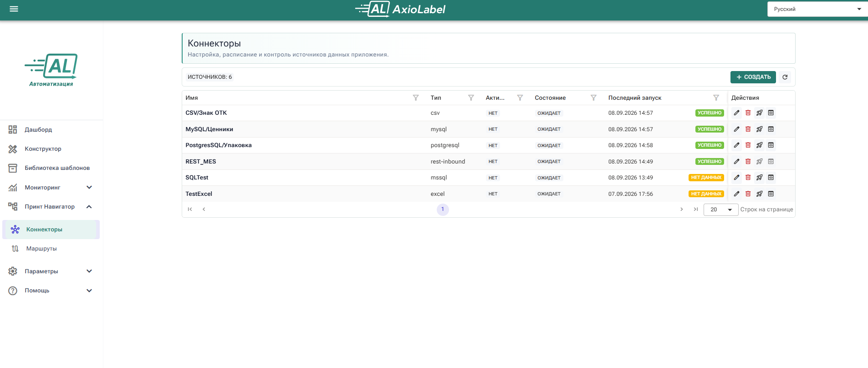Screen dimensions: 868x368
Task: Delete the SQLTest connector
Action: 748,178
